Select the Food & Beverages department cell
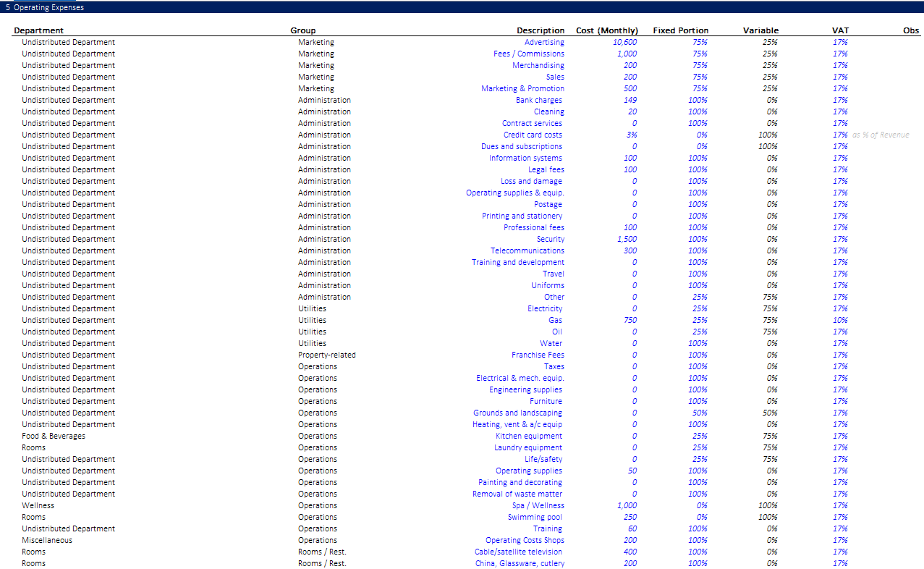Screen dimensions: 924x569 tap(54, 436)
